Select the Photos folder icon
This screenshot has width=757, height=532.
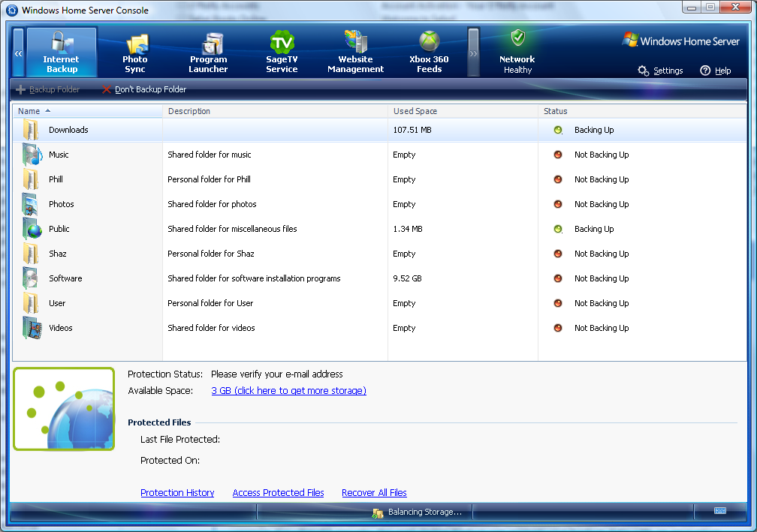click(x=30, y=204)
